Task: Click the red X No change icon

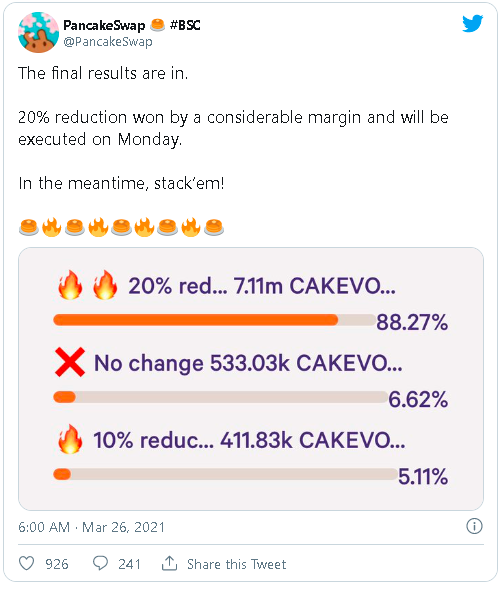Action: pyautogui.click(x=70, y=362)
